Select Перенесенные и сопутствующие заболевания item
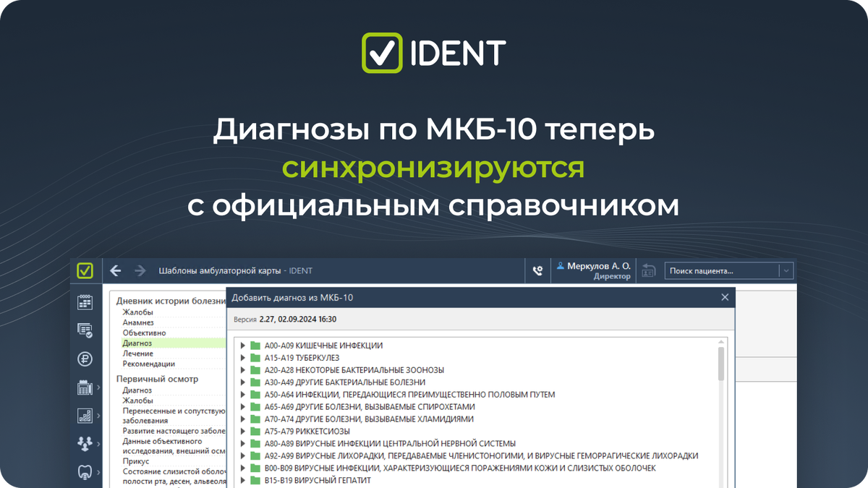868x488 pixels. point(174,416)
